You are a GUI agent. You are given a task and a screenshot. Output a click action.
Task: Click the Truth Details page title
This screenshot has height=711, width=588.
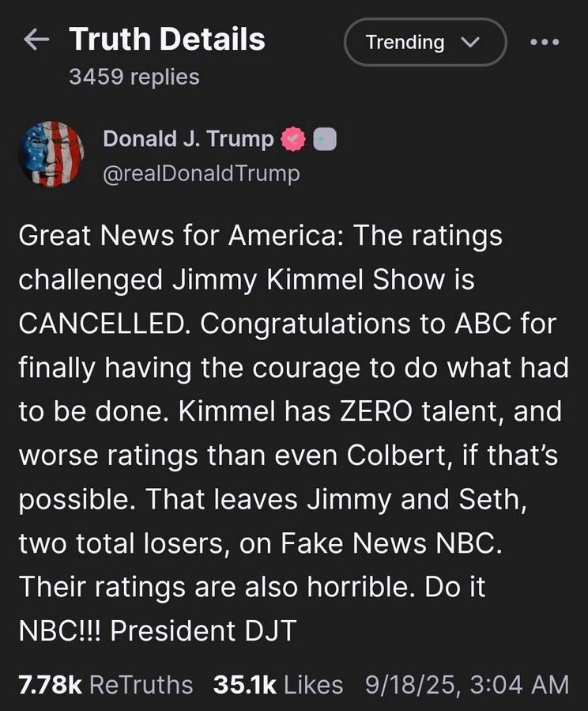[167, 40]
